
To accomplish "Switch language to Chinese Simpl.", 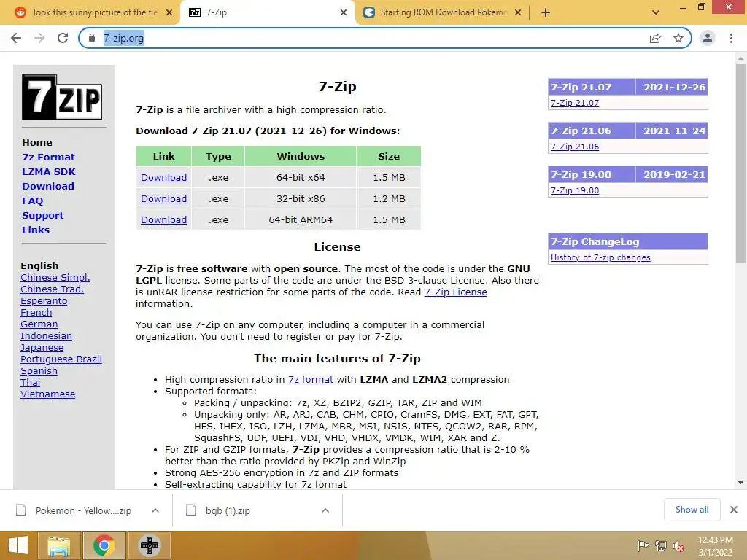I will click(55, 278).
